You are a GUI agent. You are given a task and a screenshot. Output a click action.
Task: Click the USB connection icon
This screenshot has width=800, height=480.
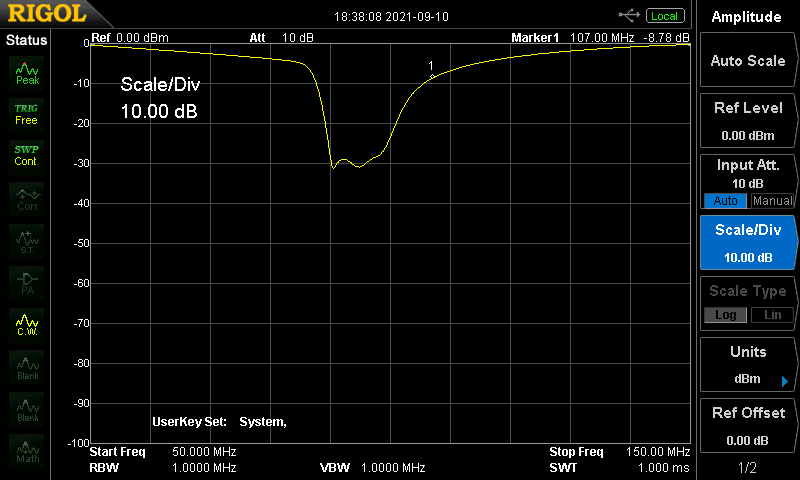[630, 15]
